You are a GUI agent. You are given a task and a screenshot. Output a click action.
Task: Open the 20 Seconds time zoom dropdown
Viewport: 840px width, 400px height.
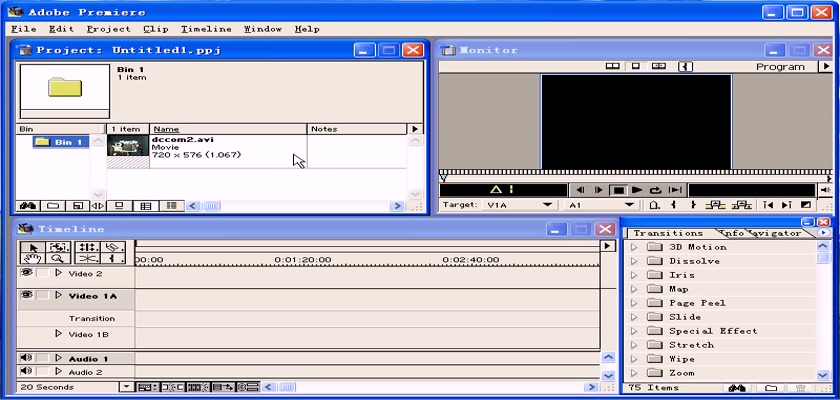pos(126,387)
